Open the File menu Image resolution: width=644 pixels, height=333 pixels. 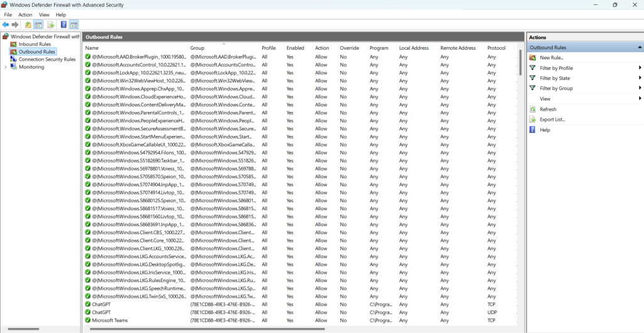click(x=8, y=15)
